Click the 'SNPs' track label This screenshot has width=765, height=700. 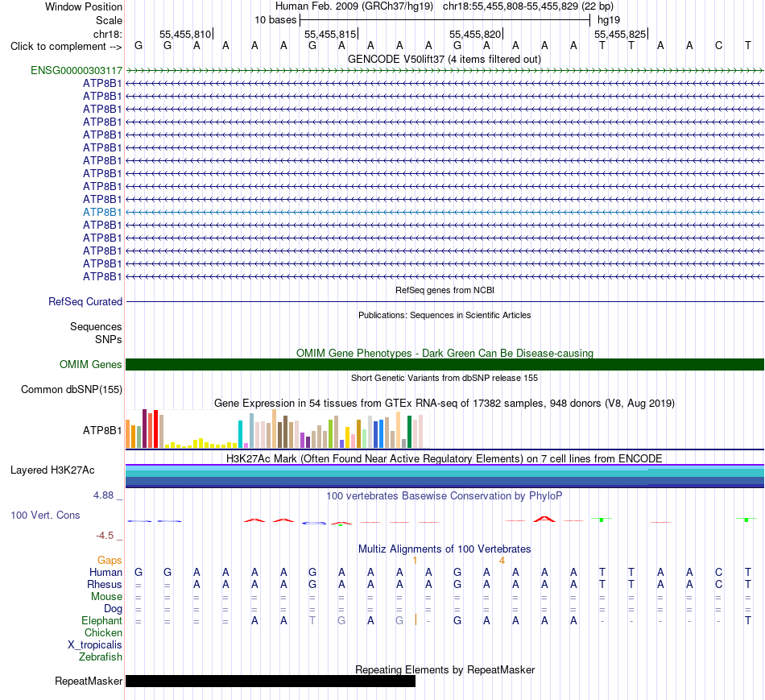pos(109,339)
